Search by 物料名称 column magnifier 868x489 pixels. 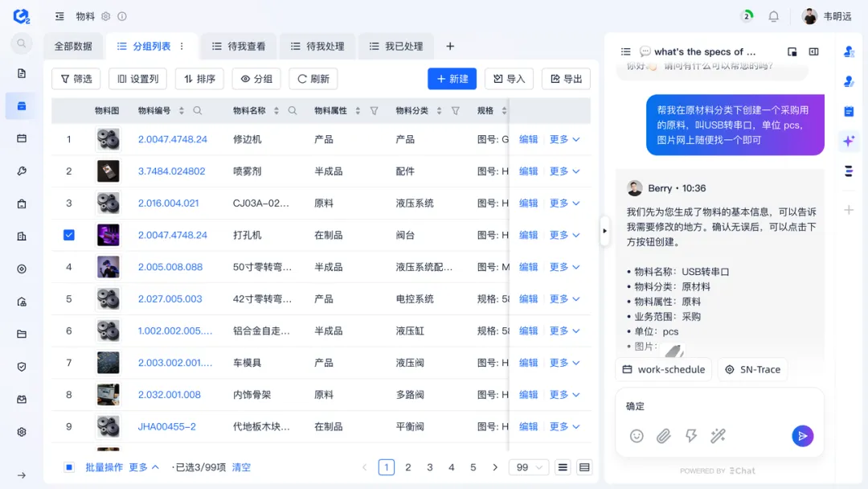click(293, 111)
